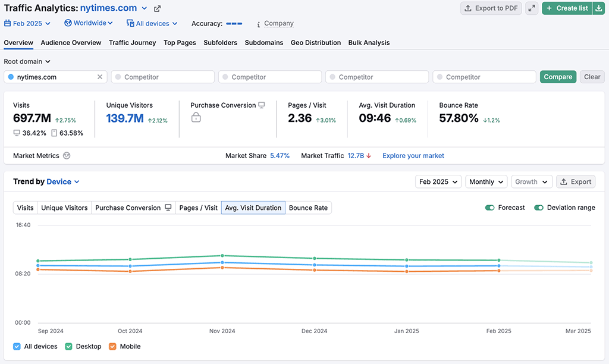Open the Geo Distribution tab

click(x=316, y=43)
